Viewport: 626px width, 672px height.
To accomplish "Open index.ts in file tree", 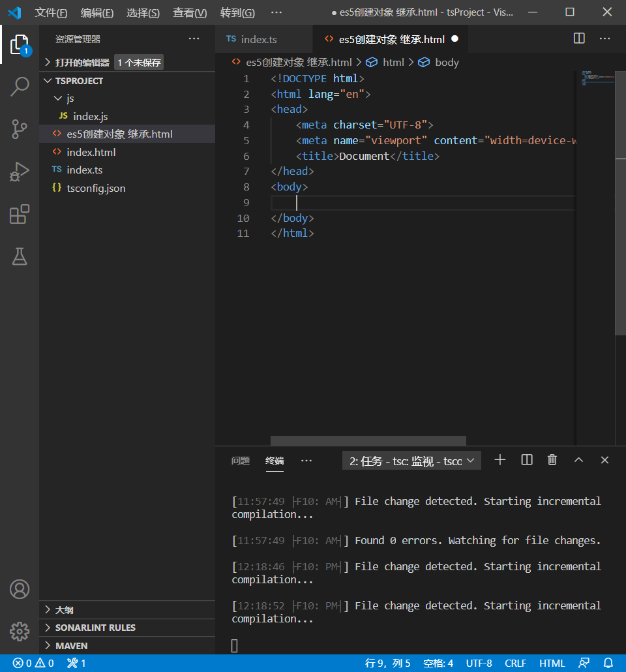I will click(x=127, y=170).
